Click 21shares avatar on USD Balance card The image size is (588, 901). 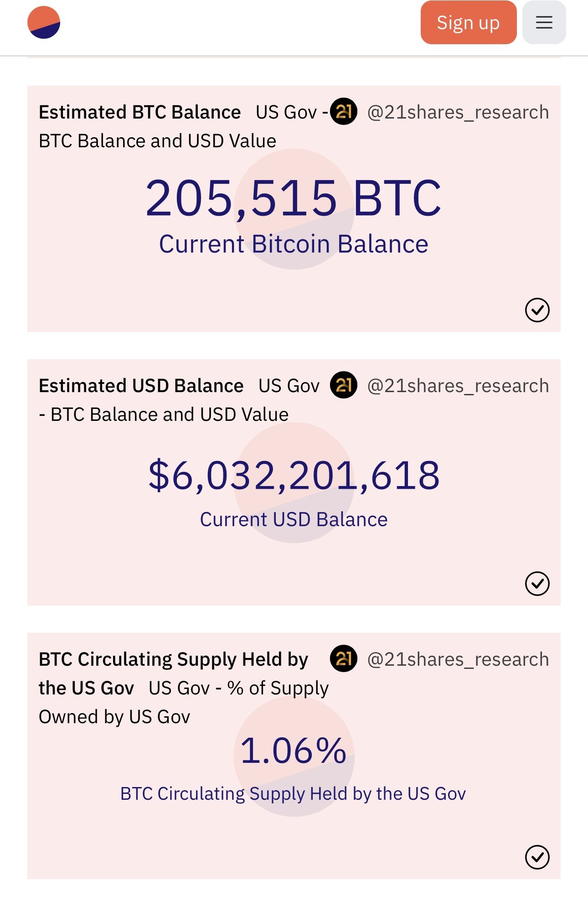click(343, 385)
